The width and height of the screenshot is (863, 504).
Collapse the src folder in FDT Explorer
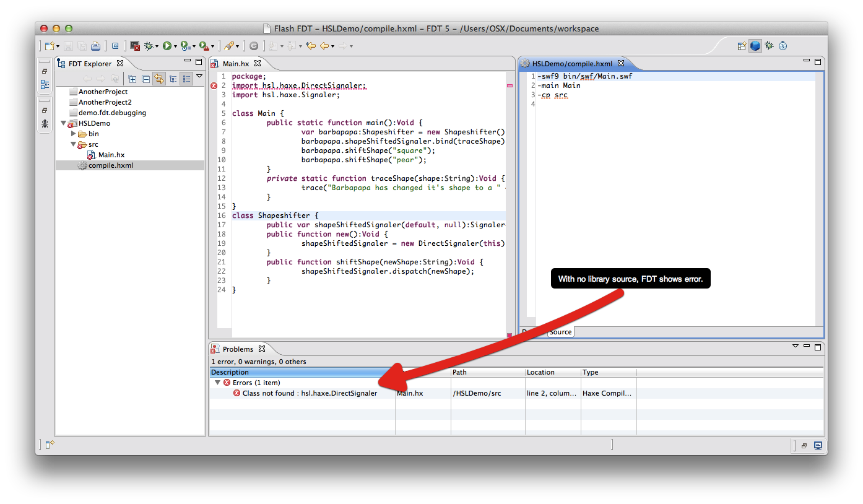(74, 144)
